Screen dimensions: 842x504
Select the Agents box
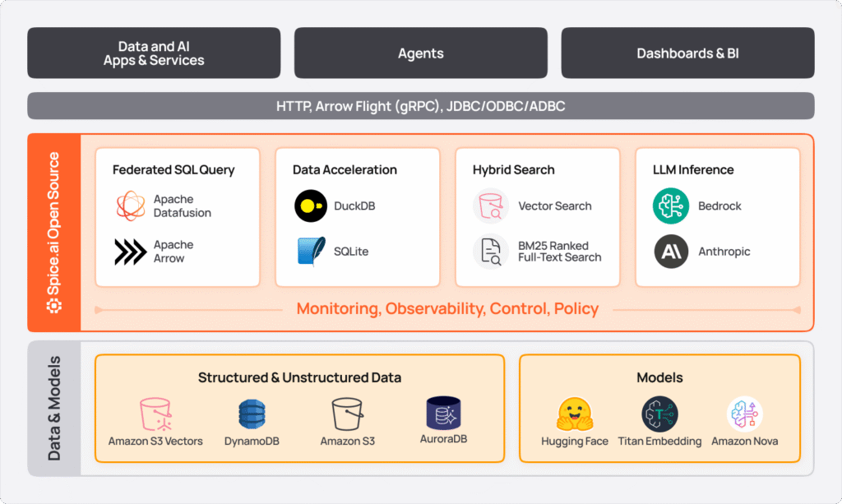420,53
